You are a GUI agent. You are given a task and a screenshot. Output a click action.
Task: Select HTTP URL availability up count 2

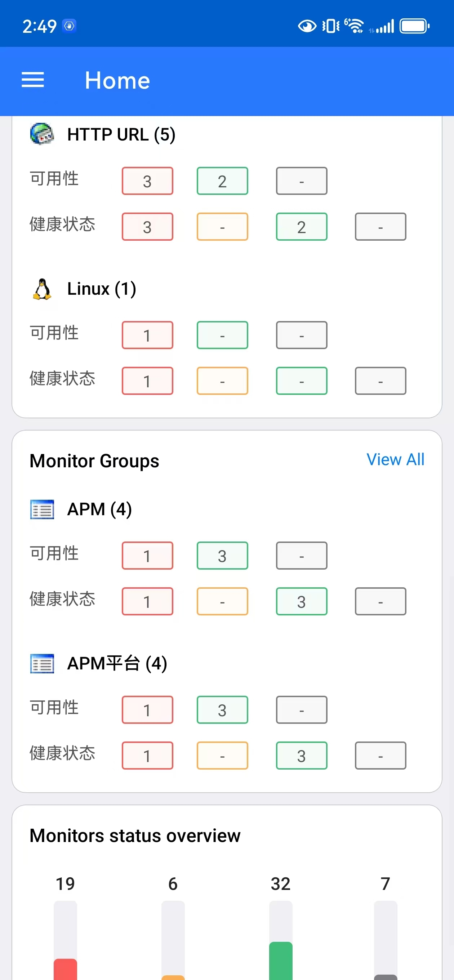[x=222, y=181]
